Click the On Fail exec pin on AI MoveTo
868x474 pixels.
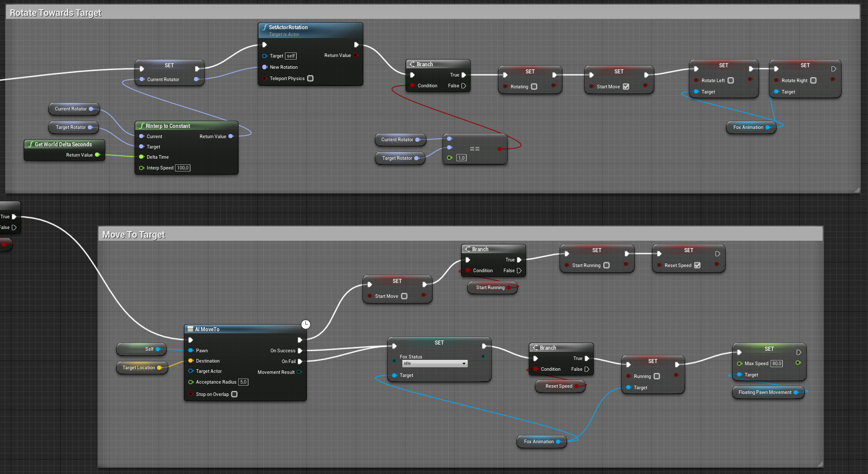pos(300,362)
